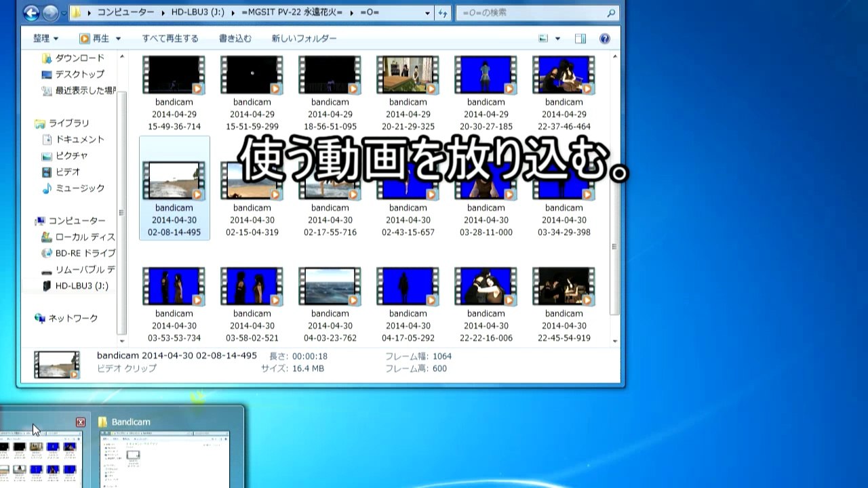868x488 pixels.
Task: Click 新しいフォルダー button
Action: pos(304,39)
